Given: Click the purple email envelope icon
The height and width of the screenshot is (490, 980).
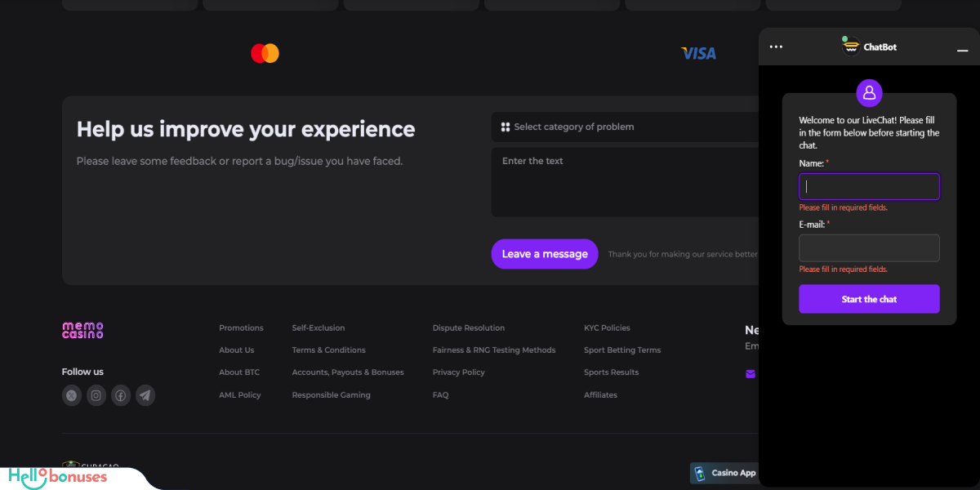Looking at the screenshot, I should (x=751, y=374).
